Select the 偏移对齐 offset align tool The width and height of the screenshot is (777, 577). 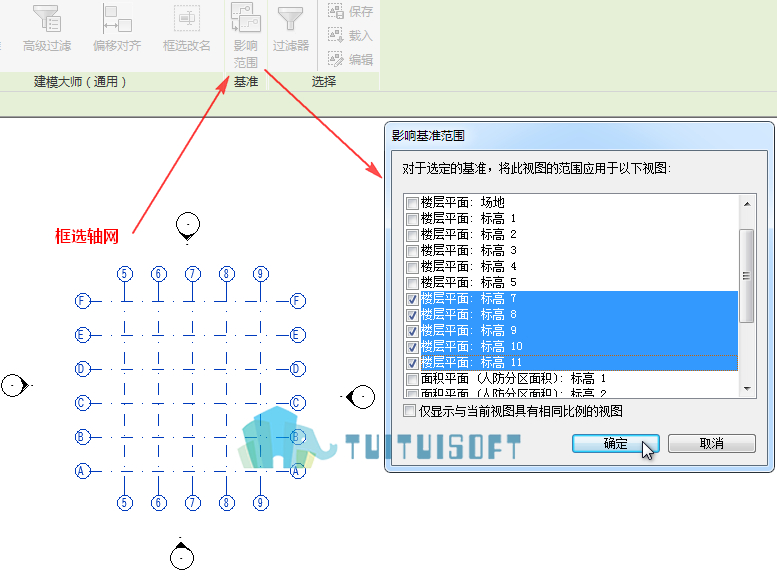[117, 28]
